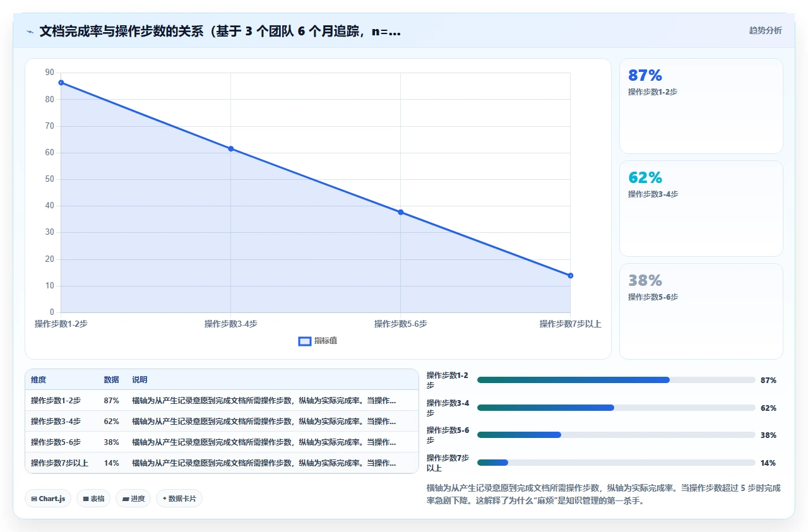
Task: Select the chart data point at 操作步数1-2步
Action: (61, 83)
